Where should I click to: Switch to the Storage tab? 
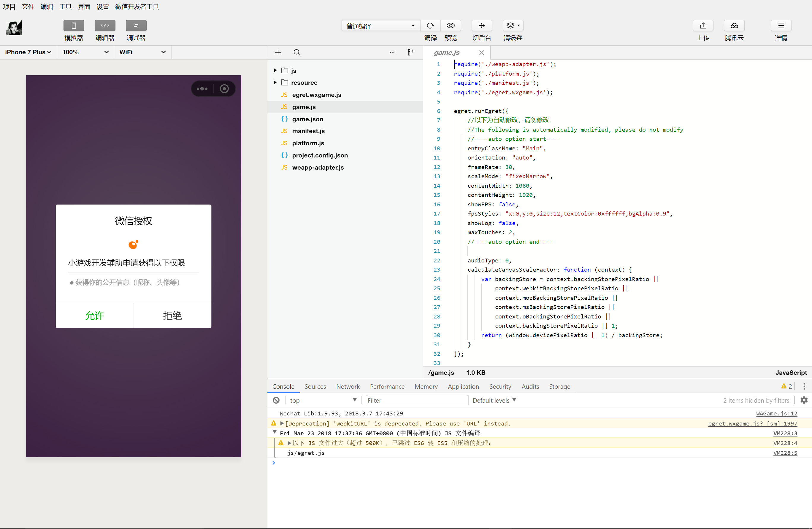(559, 387)
